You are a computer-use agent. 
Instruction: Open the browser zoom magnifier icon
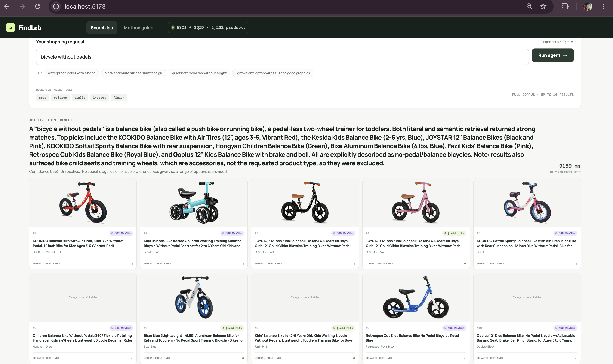(529, 7)
